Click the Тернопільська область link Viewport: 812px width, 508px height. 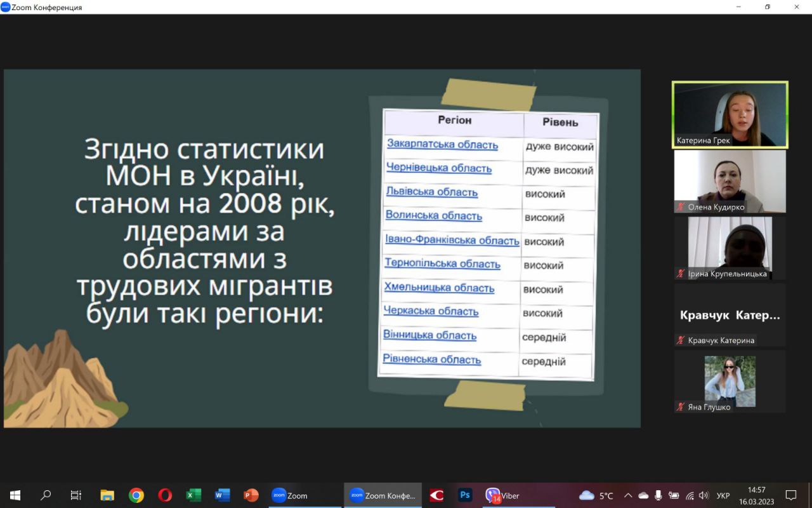[442, 264]
